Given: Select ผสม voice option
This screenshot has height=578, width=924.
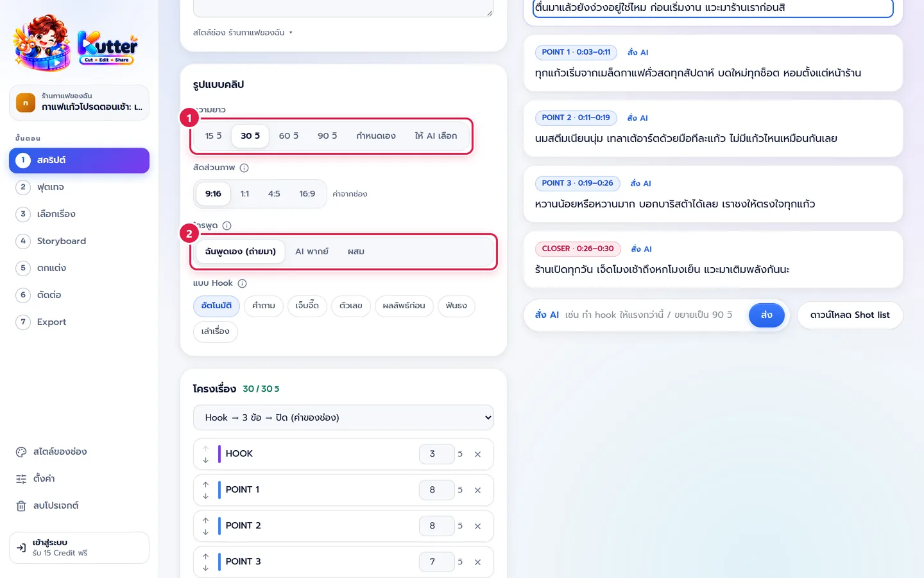Looking at the screenshot, I should tap(356, 251).
